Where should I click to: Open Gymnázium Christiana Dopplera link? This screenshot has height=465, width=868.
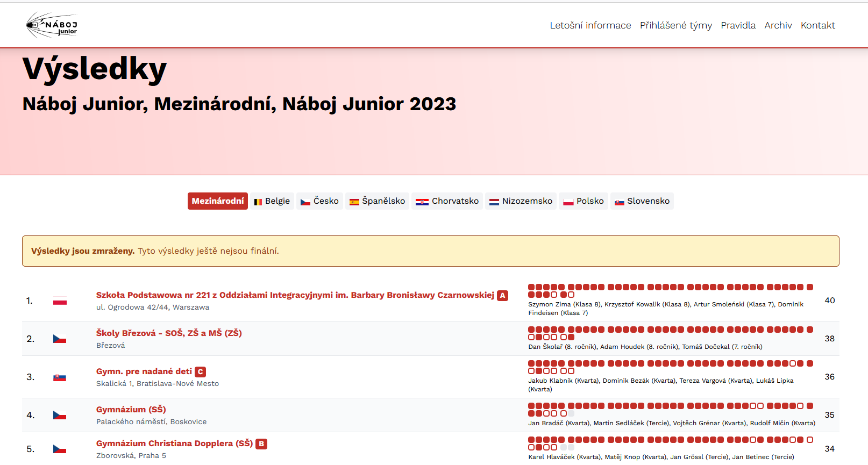(174, 443)
